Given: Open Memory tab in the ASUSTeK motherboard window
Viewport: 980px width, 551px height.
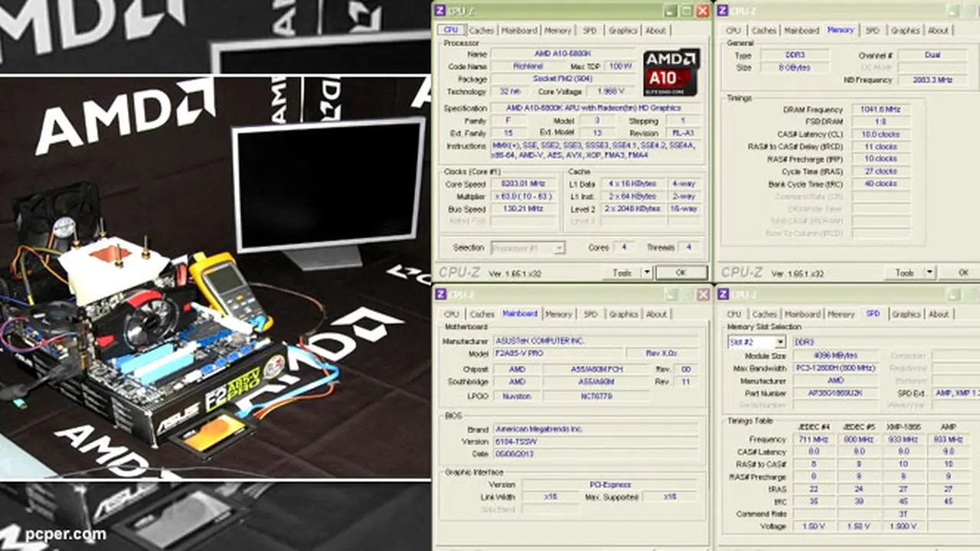Looking at the screenshot, I should click(558, 315).
